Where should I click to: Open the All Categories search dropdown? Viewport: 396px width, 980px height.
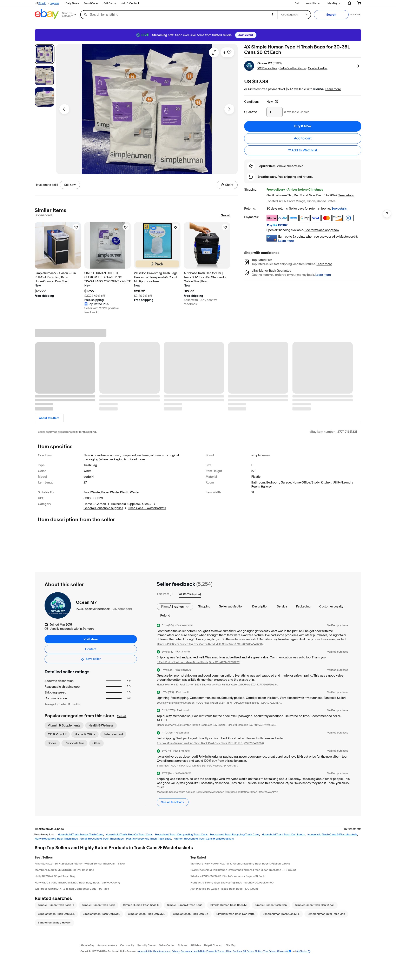[x=295, y=15]
